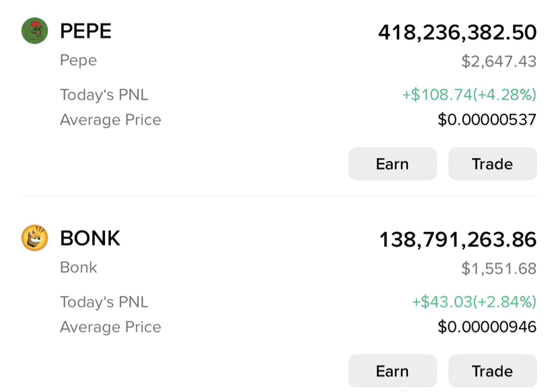Click the PEPE frog coin icon
Screen dimensions: 558x392
tap(34, 30)
